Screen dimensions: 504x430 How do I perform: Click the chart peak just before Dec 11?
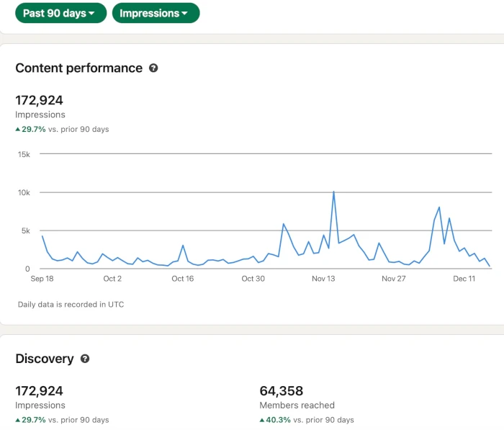tap(439, 208)
